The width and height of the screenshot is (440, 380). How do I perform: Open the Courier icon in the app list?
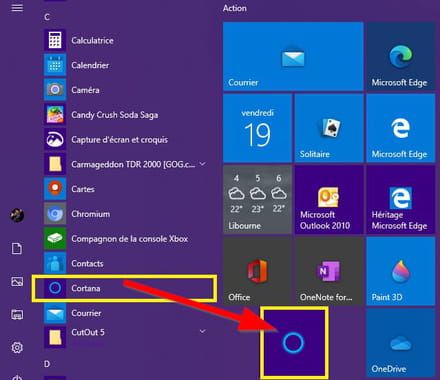pos(55,313)
